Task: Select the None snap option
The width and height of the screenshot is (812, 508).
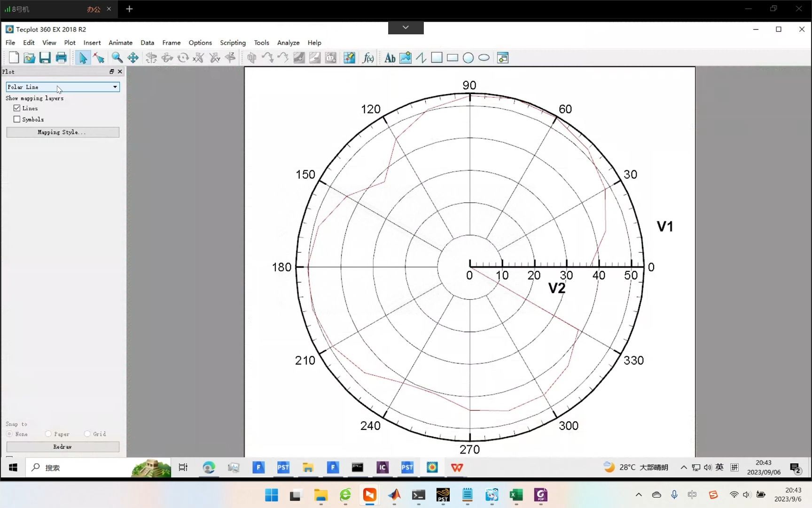Action: 9,434
